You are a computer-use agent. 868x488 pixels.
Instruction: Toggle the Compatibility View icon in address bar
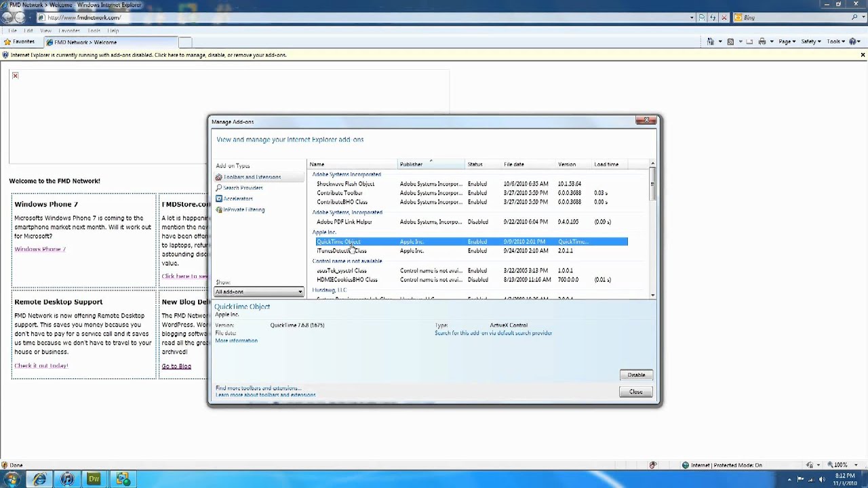[703, 18]
